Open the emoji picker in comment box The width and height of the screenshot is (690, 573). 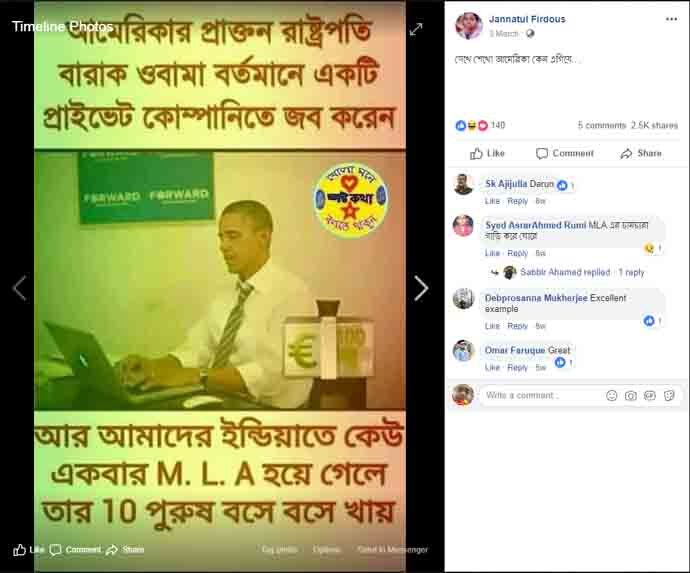(612, 395)
